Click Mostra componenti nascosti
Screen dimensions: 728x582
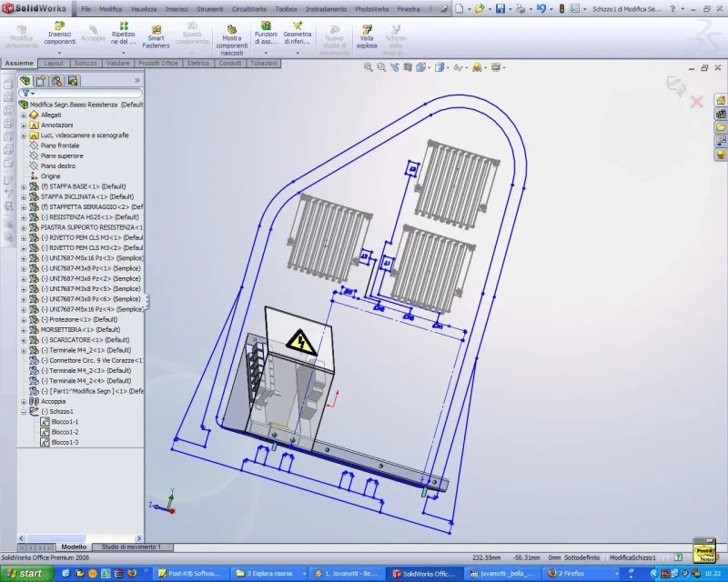point(232,41)
